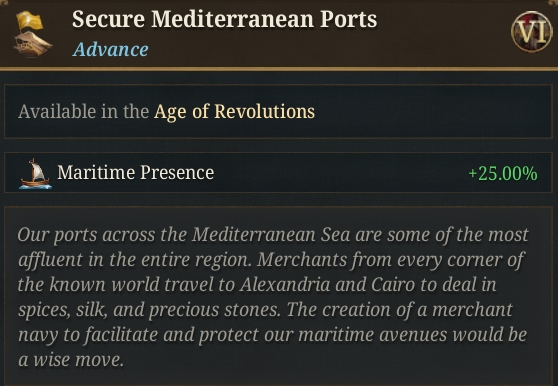
Task: Select the yellow flag atop the advance icon
Action: (x=30, y=21)
